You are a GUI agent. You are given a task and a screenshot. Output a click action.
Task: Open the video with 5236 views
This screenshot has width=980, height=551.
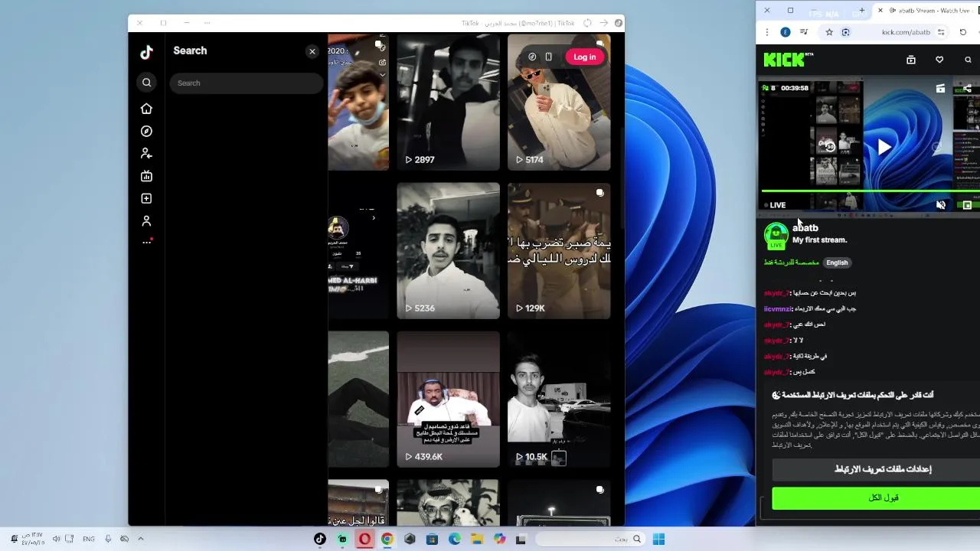(x=448, y=250)
